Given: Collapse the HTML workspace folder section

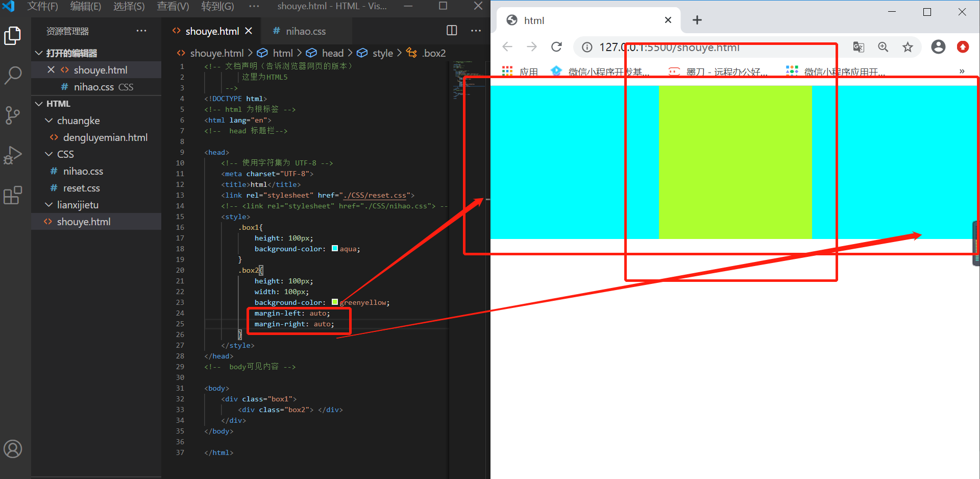Looking at the screenshot, I should point(39,104).
